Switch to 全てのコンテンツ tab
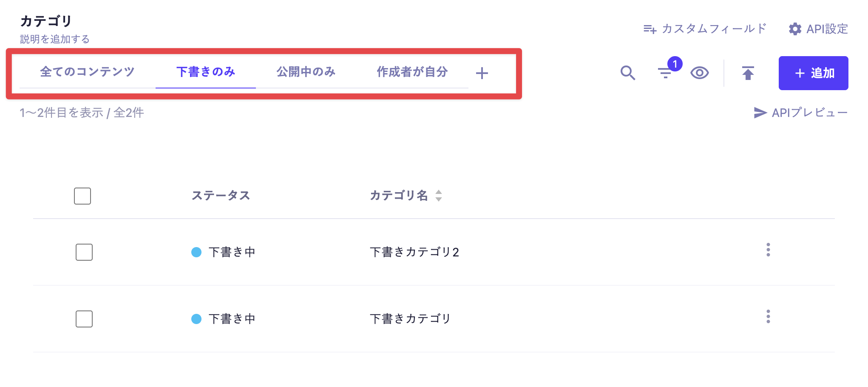This screenshot has height=387, width=868. click(87, 72)
